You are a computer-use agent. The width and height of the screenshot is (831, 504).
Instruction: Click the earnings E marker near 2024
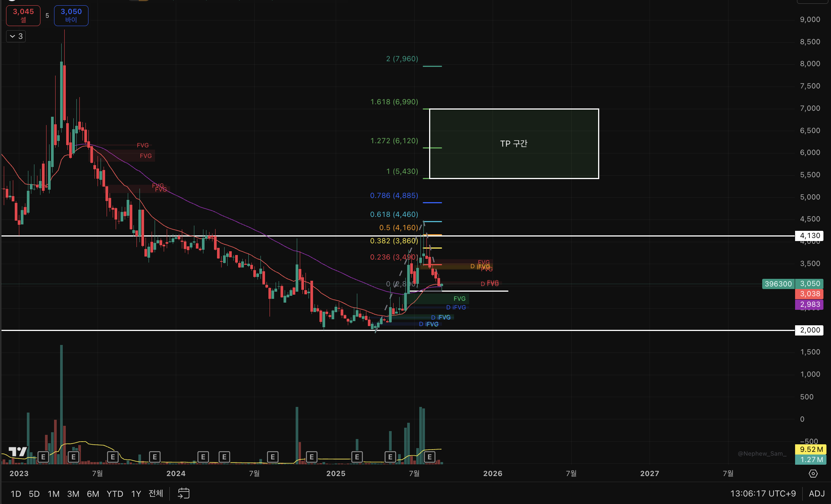[155, 457]
